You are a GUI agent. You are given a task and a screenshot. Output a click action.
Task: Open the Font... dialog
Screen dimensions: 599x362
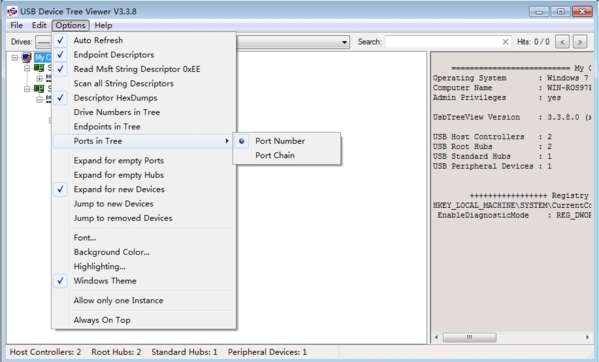(144, 238)
